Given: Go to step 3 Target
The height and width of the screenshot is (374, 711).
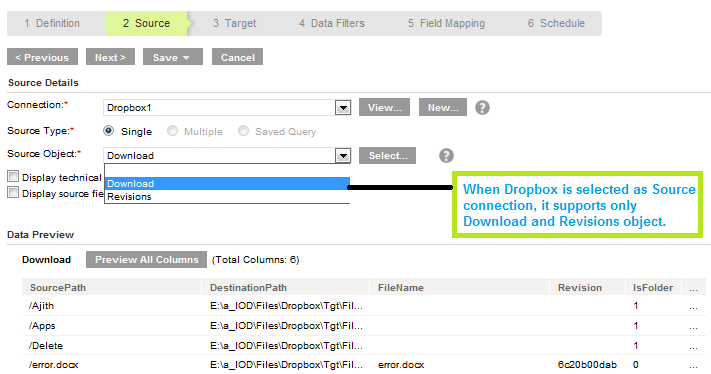Looking at the screenshot, I should [x=234, y=23].
